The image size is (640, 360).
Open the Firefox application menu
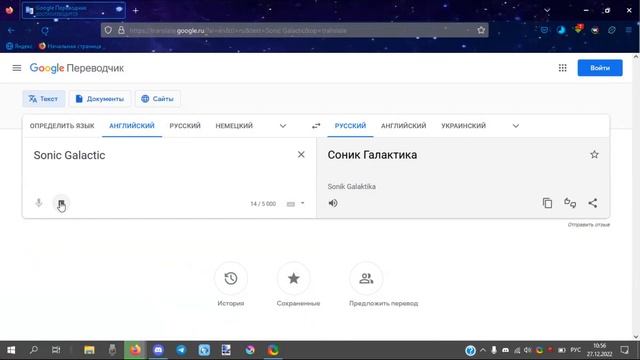629,30
